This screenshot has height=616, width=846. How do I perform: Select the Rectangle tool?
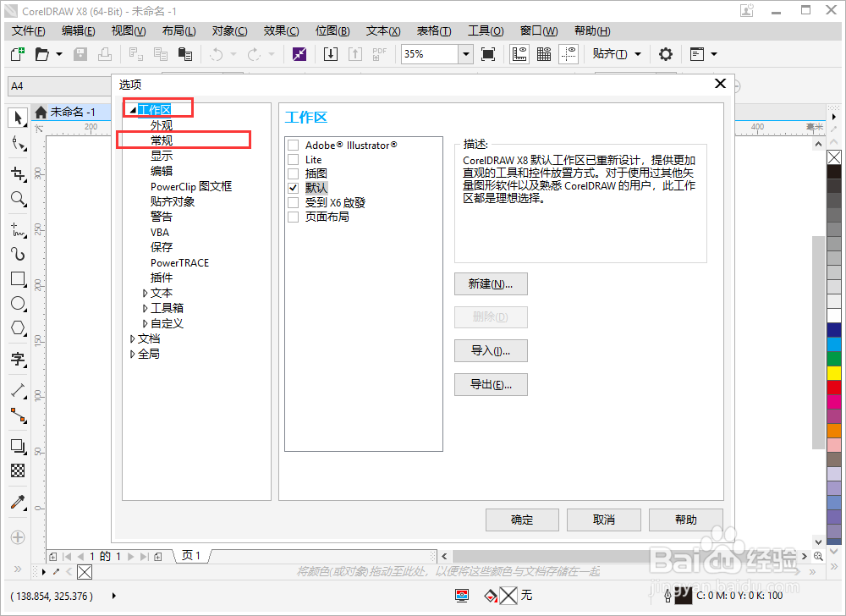coord(18,279)
